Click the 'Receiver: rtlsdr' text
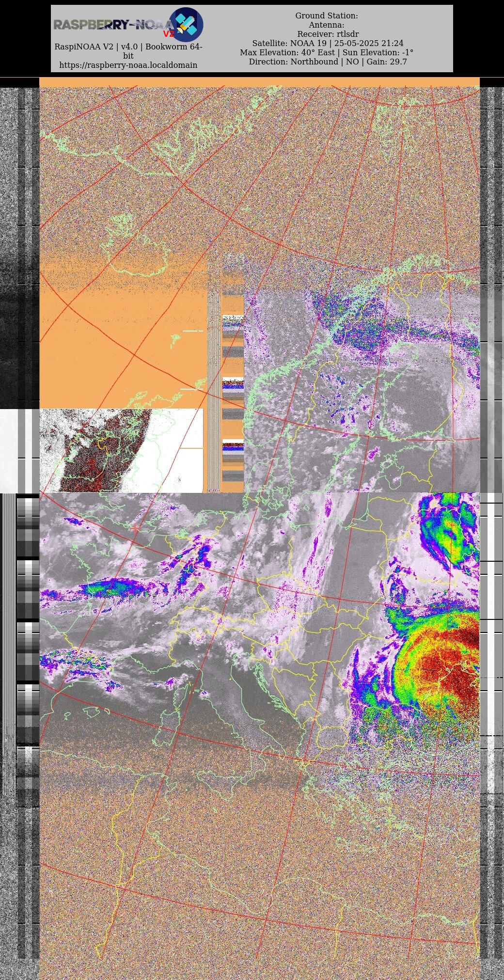The width and height of the screenshot is (504, 980). (328, 34)
